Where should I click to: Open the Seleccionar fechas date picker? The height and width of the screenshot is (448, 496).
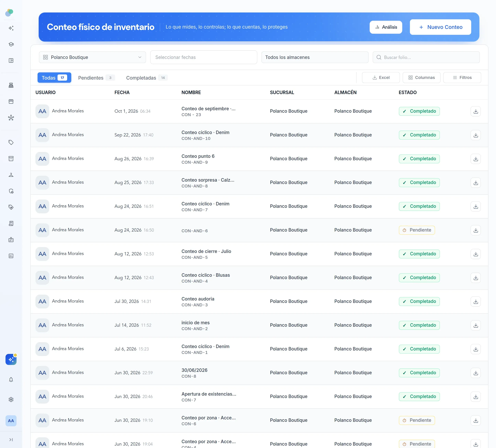203,57
